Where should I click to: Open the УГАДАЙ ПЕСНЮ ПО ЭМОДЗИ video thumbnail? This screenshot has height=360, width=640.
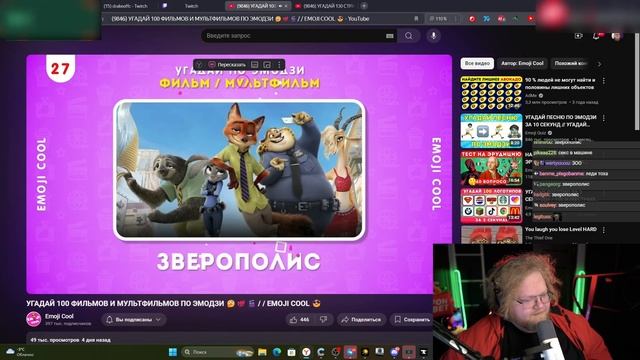click(x=491, y=131)
